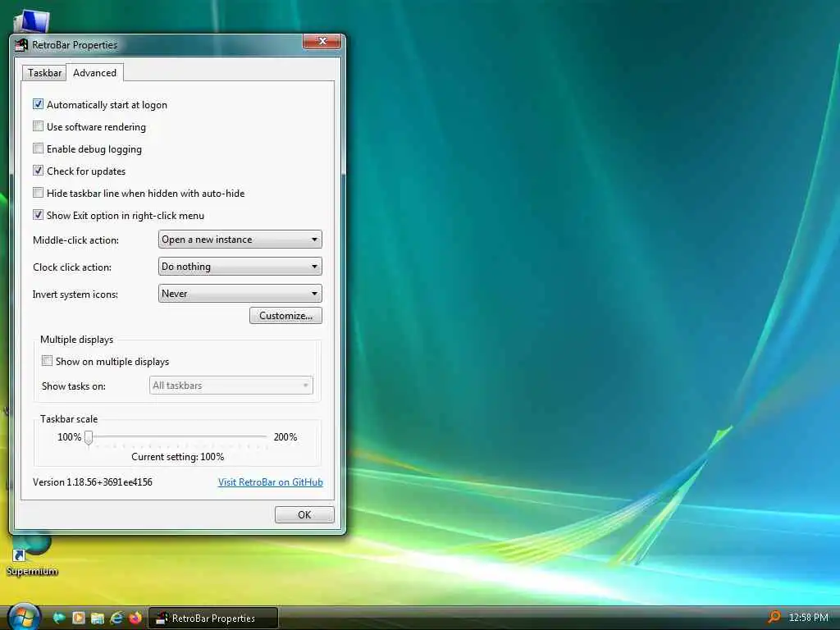840x630 pixels.
Task: Uncheck Automatically start at logon
Action: tap(38, 104)
